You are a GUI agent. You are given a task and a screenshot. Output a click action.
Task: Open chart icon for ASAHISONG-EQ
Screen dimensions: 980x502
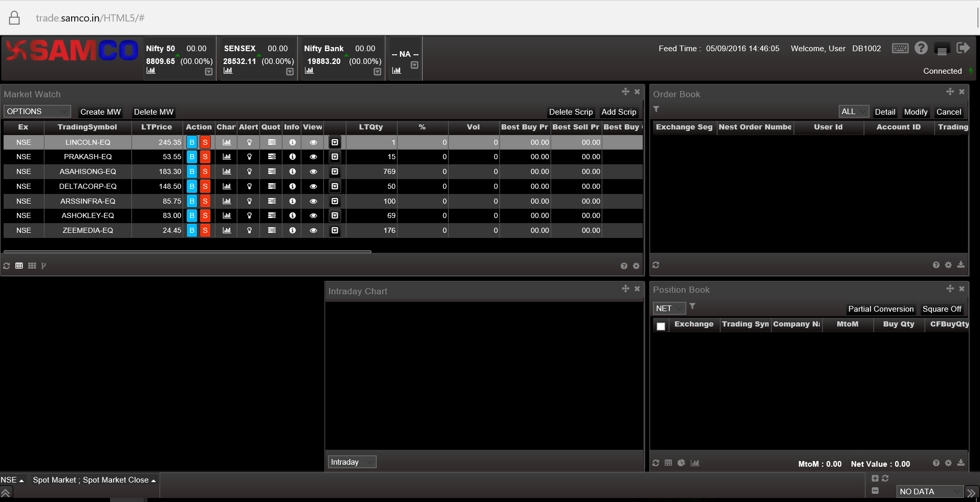[x=227, y=171]
